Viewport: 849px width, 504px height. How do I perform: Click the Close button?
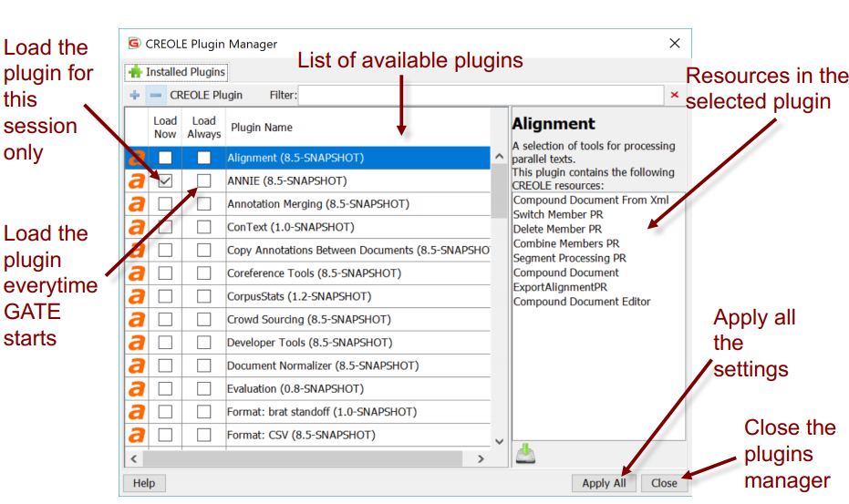click(x=664, y=483)
